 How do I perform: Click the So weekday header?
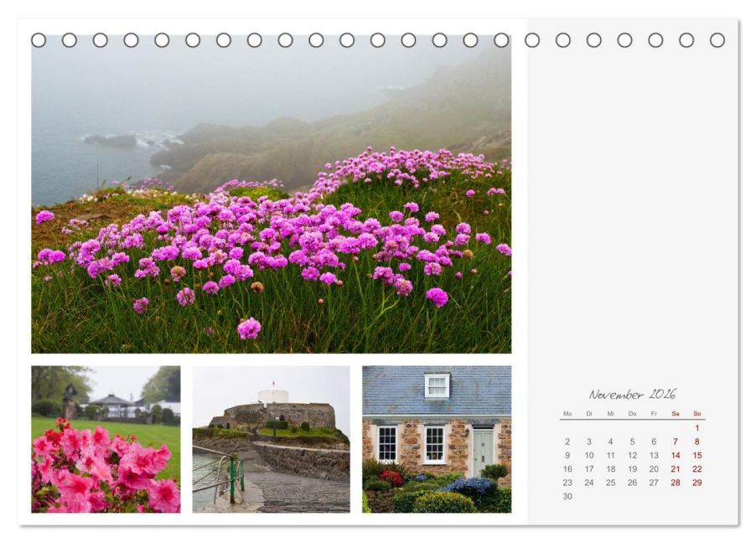[x=697, y=414]
